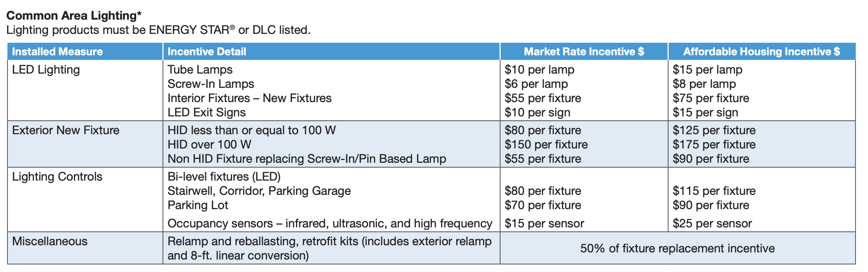Click the Market Rate Incentive $ header
This screenshot has width=868, height=272.
coord(584,52)
